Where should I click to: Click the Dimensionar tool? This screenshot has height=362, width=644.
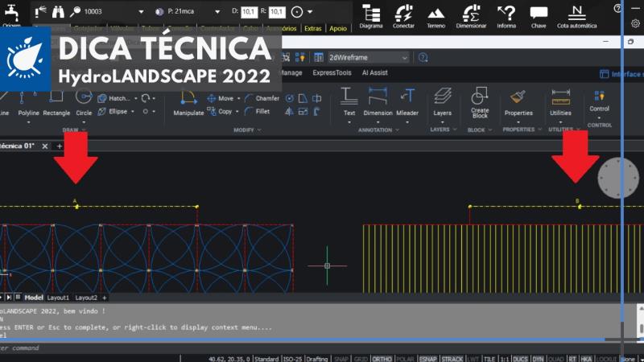[471, 16]
